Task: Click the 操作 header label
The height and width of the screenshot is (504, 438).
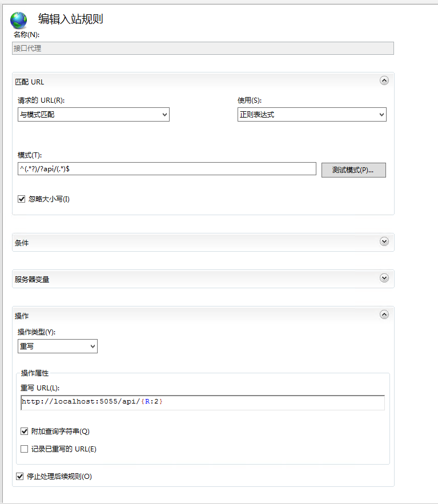Action: pos(22,316)
